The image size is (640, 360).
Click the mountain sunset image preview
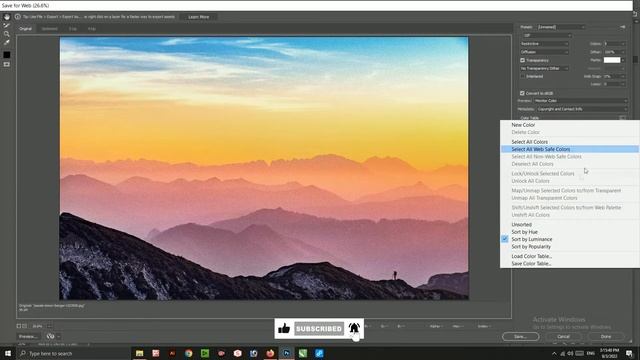coord(264,168)
